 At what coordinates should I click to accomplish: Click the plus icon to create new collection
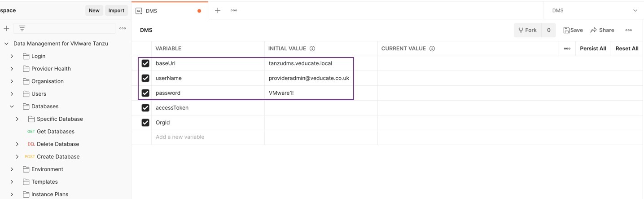point(6,28)
